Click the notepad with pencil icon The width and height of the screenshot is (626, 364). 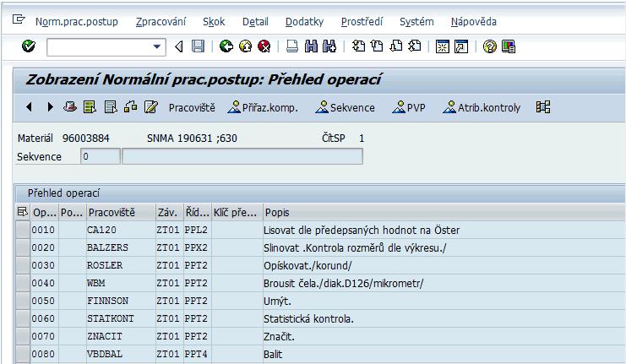pyautogui.click(x=151, y=107)
